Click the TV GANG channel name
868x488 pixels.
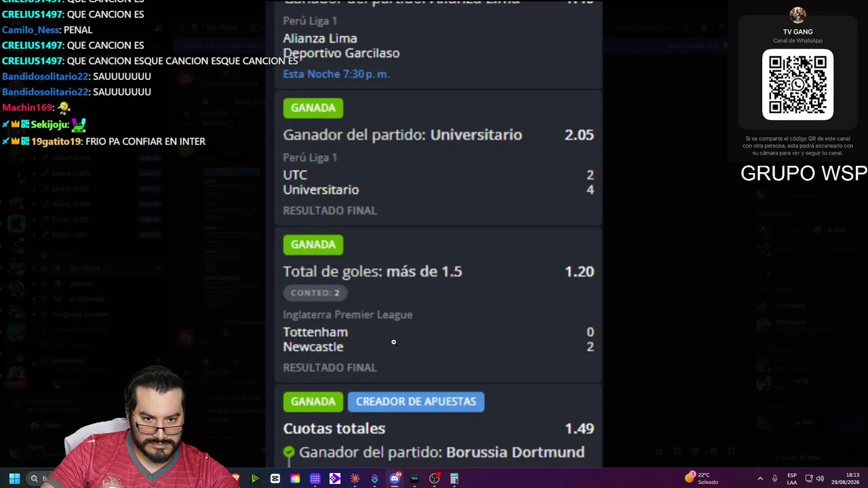[797, 32]
